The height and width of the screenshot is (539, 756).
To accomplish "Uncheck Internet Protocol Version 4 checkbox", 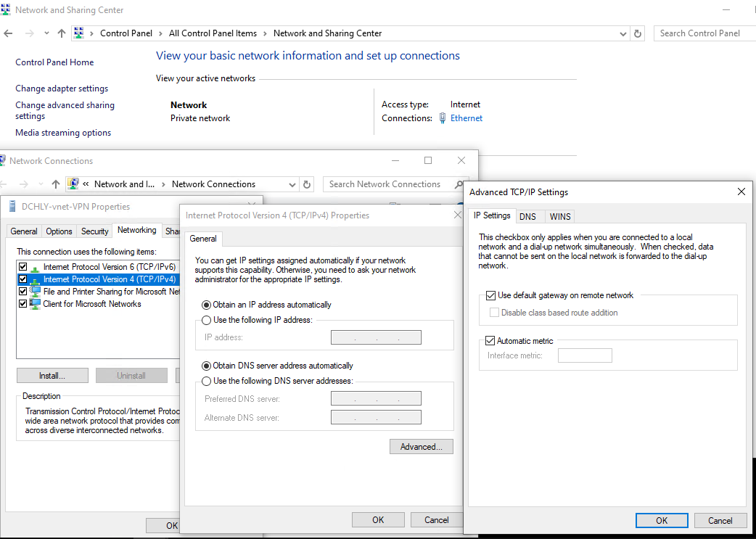I will click(x=22, y=279).
